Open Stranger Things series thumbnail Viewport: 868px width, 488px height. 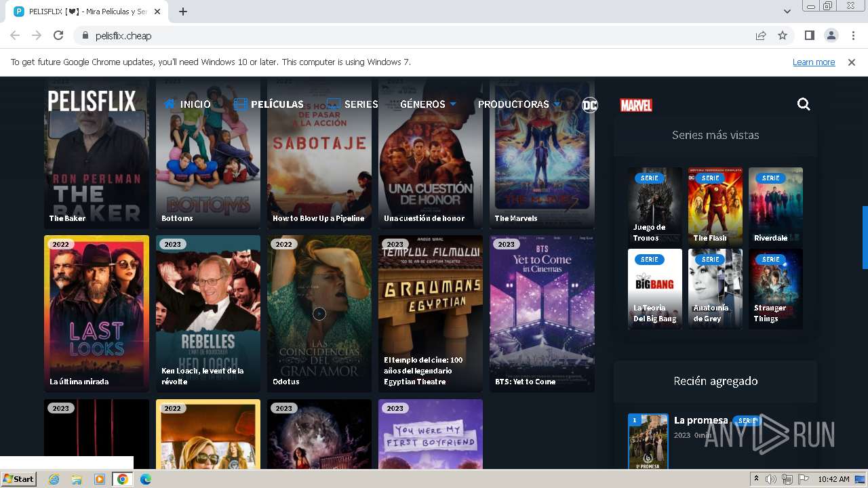pyautogui.click(x=776, y=289)
